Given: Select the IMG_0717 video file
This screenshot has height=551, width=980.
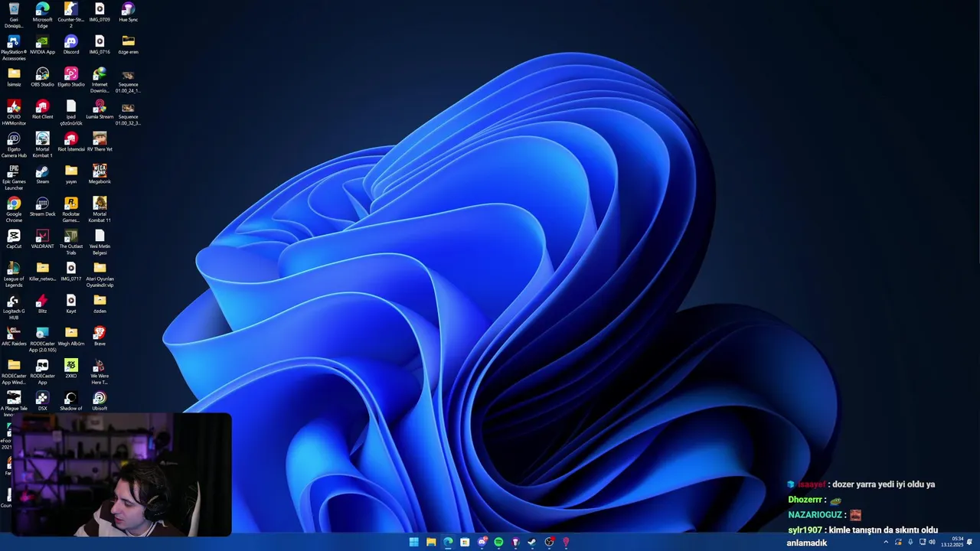Looking at the screenshot, I should click(70, 272).
